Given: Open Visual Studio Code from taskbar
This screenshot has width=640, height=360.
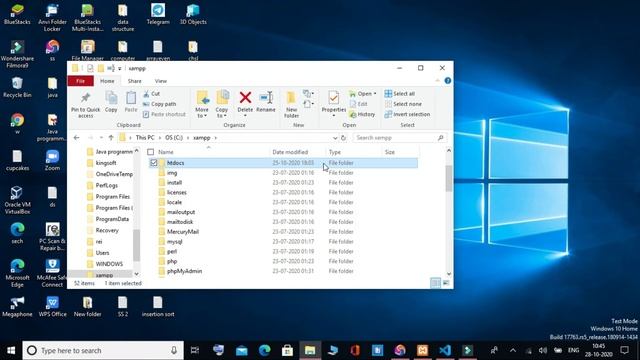Looking at the screenshot, I should pos(445,350).
